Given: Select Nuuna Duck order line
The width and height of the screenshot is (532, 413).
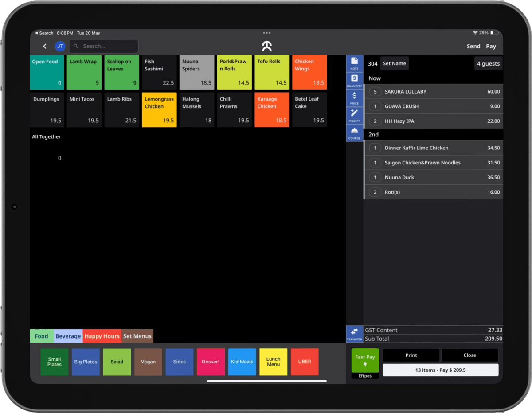Looking at the screenshot, I should [434, 177].
